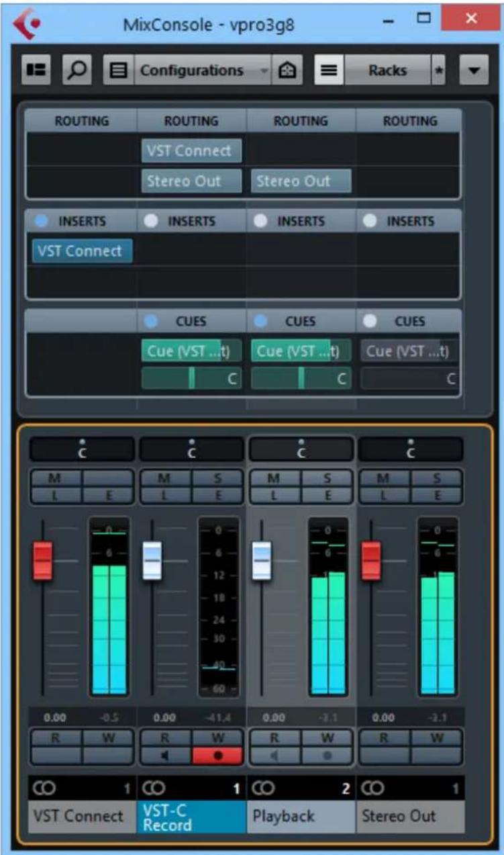Select the Playback channel name
The width and height of the screenshot is (504, 855).
[301, 817]
